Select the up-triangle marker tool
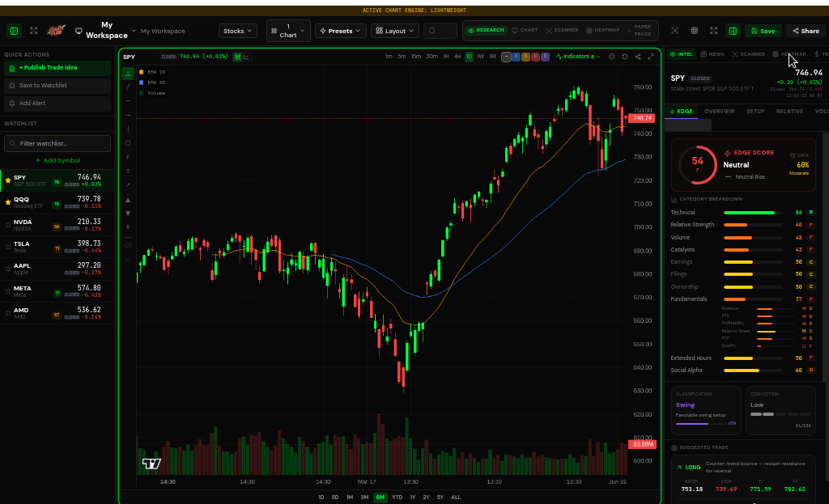The width and height of the screenshot is (829, 504). [x=127, y=201]
